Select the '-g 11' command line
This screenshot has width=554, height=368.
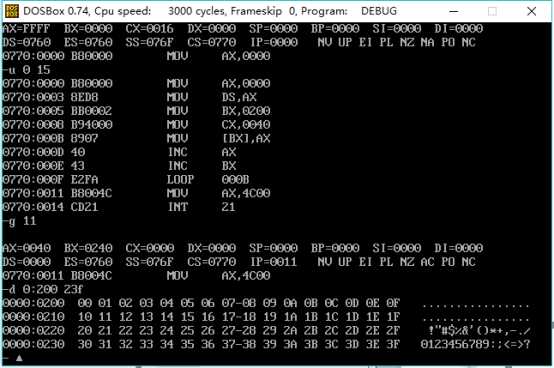pos(19,221)
